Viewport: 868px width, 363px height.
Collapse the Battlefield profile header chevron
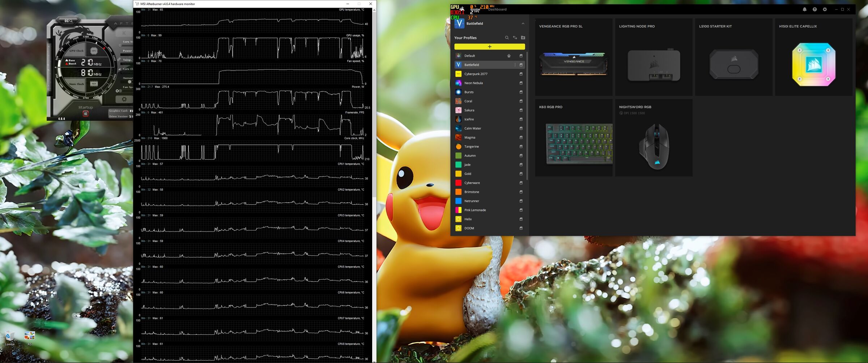(x=523, y=23)
